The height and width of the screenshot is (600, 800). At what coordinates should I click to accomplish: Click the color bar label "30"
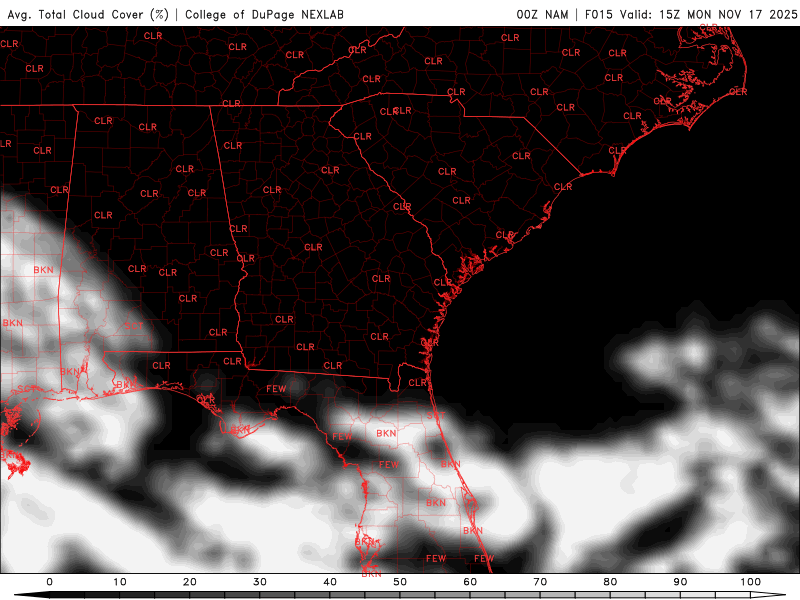click(x=260, y=582)
